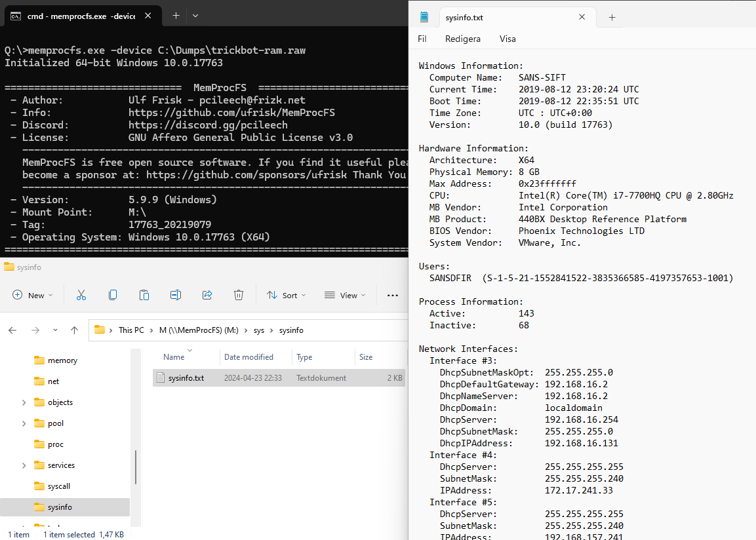Open the Sort dropdown in Explorer toolbar
The height and width of the screenshot is (540, 756).
tap(287, 296)
